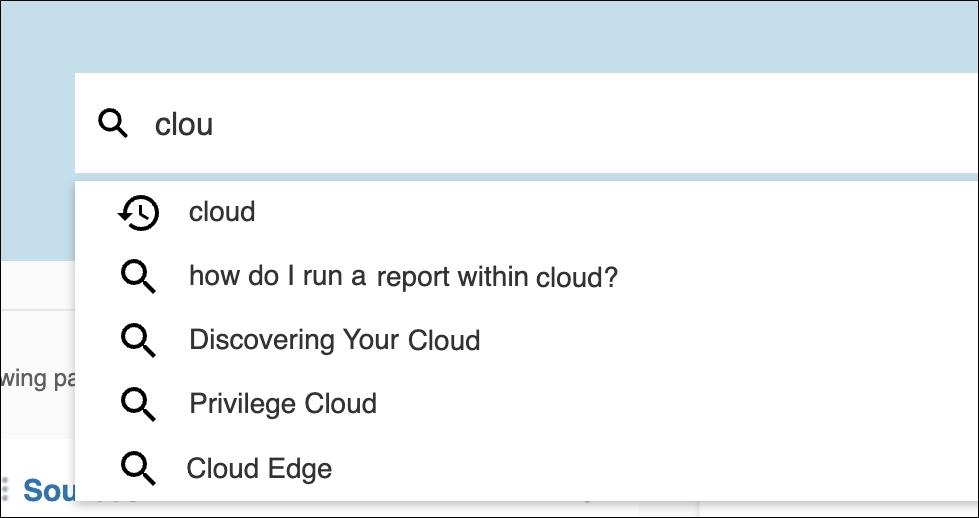Click the history clock icon beside "cloud"
This screenshot has width=979, height=518.
[x=138, y=212]
